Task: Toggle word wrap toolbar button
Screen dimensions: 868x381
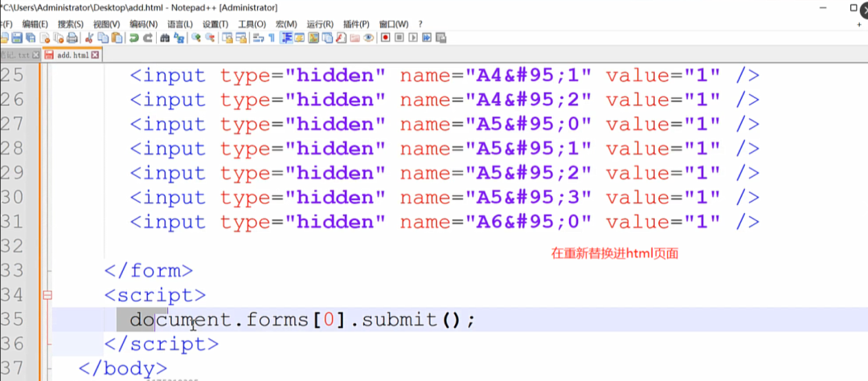Action: pos(258,38)
